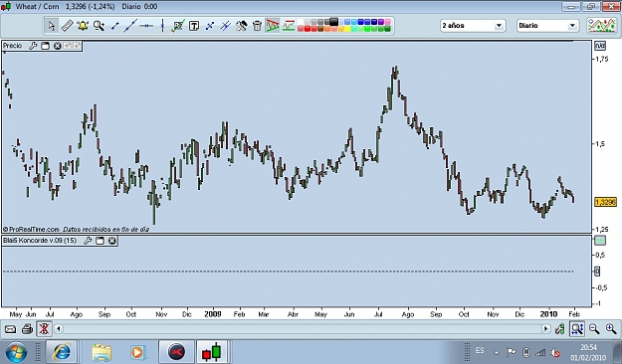Screen dimensions: 622x364
Task: Click the horizontal chart scrollbar track
Action: click(302, 329)
